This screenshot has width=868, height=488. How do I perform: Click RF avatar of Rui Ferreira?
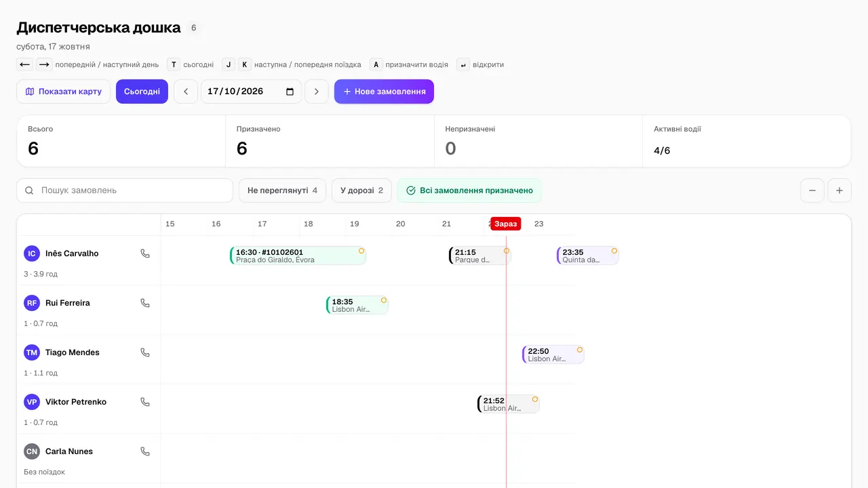pyautogui.click(x=32, y=303)
